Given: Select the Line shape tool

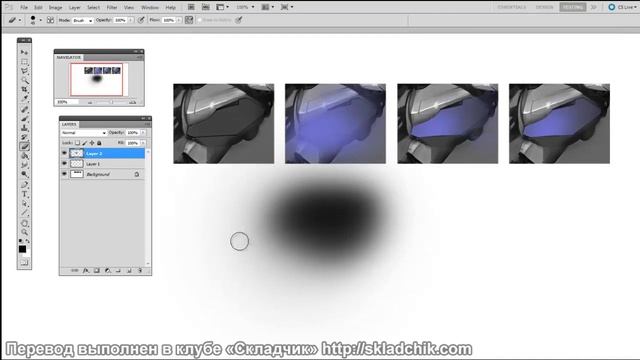Looking at the screenshot, I should click(x=24, y=212).
